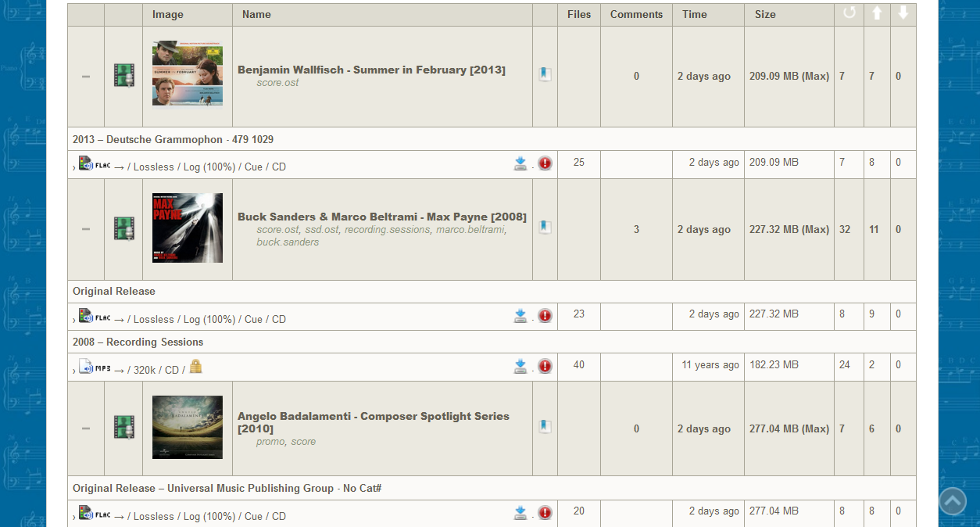Image resolution: width=980 pixels, height=527 pixels.
Task: Click the '209.09 MB (Max)' size cell
Action: pos(789,77)
